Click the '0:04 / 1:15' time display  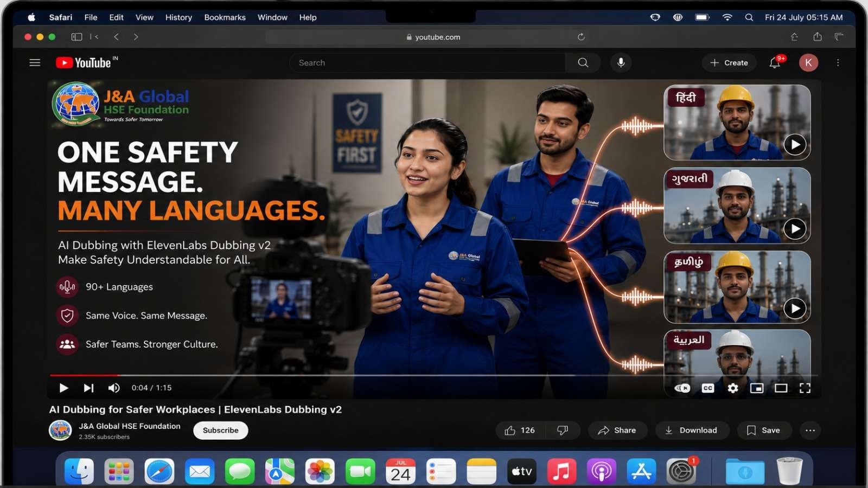pyautogui.click(x=151, y=388)
